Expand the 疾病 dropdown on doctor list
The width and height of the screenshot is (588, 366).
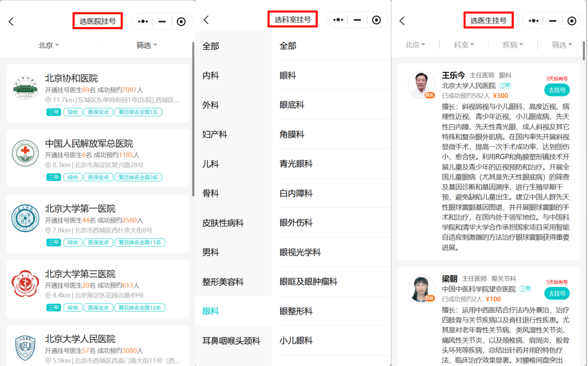point(513,44)
